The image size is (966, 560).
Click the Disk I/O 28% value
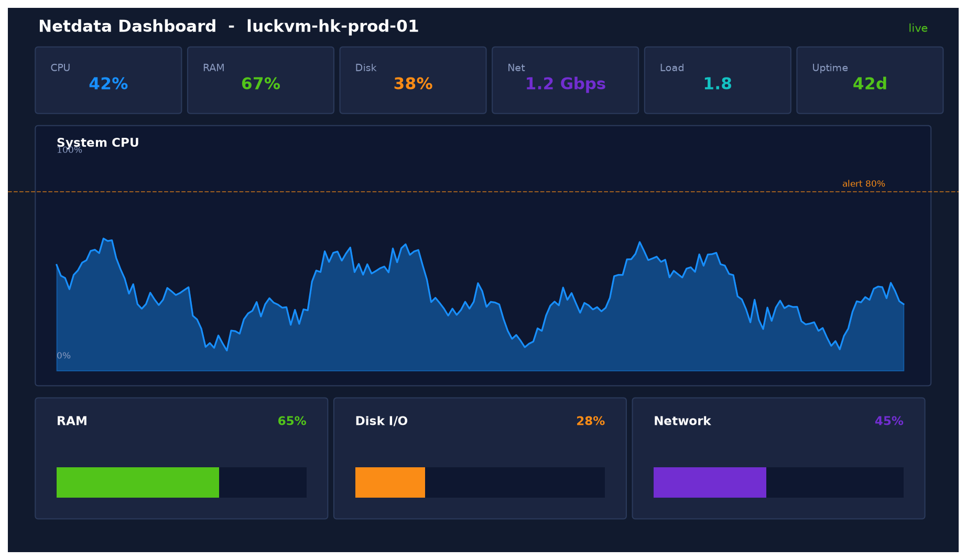[590, 421]
